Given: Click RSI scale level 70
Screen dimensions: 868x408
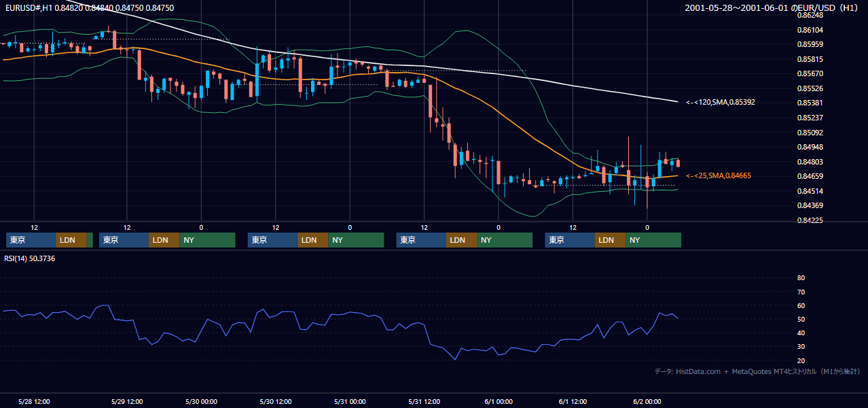Looking at the screenshot, I should [x=801, y=292].
